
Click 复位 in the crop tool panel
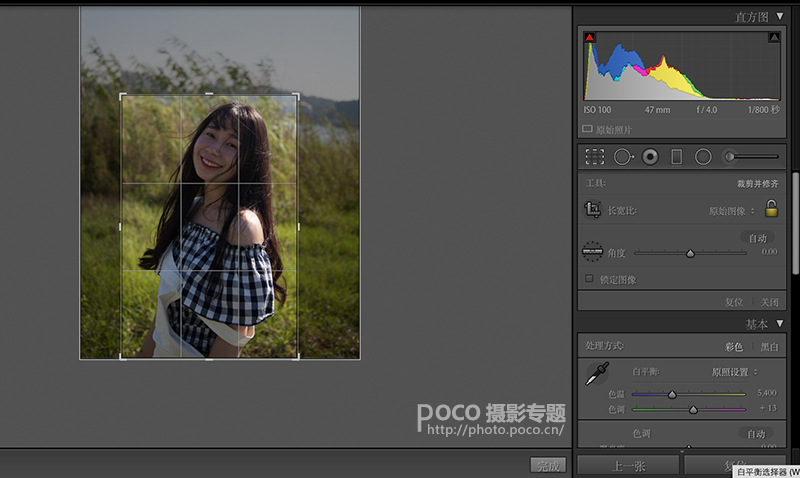coord(734,302)
